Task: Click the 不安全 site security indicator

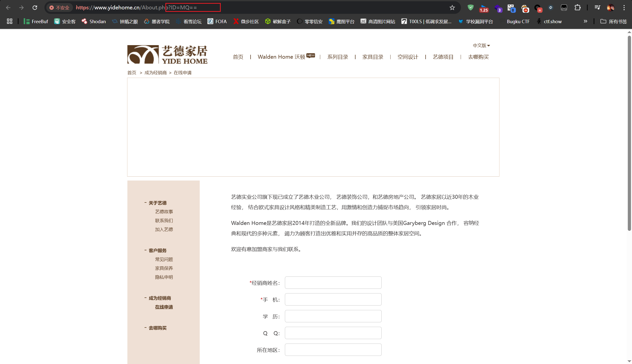Action: pos(59,7)
